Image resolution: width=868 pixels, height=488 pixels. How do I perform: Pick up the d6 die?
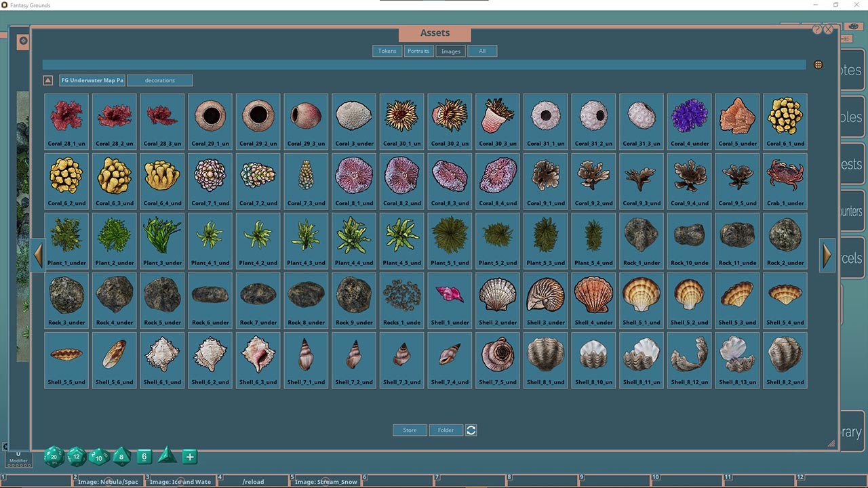click(143, 457)
